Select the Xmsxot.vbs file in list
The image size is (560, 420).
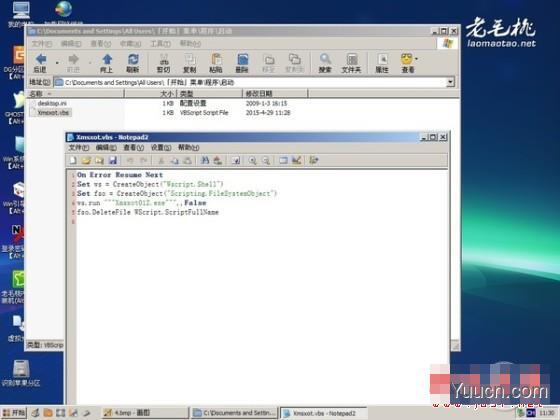pos(53,112)
